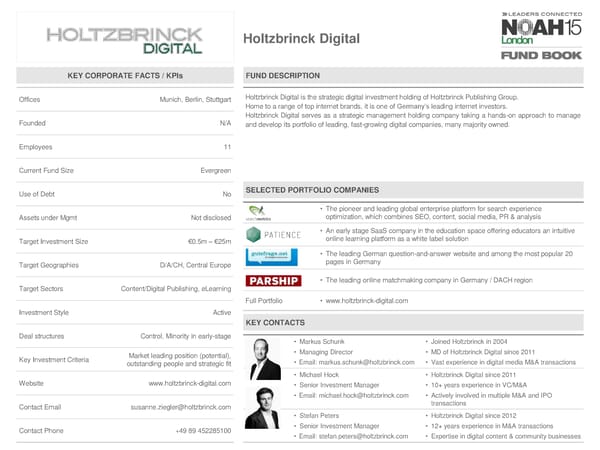Click the red Parship logo
The image size is (600, 450).
(x=272, y=281)
